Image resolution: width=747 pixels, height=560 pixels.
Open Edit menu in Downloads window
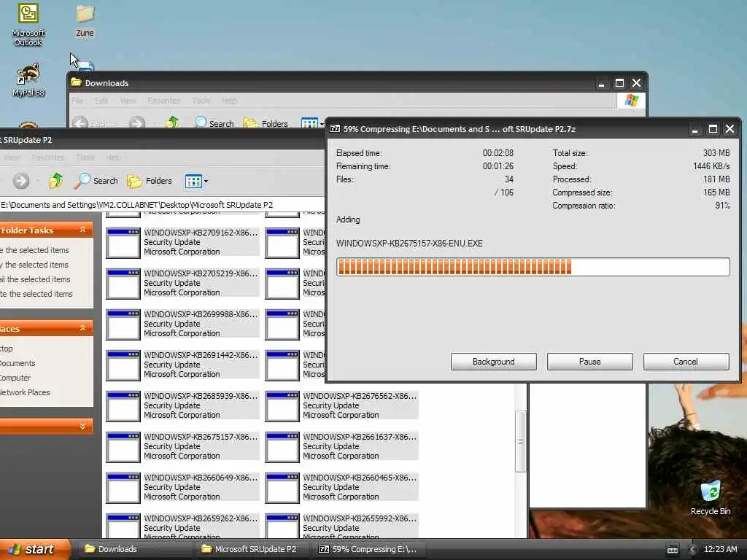coord(101,101)
